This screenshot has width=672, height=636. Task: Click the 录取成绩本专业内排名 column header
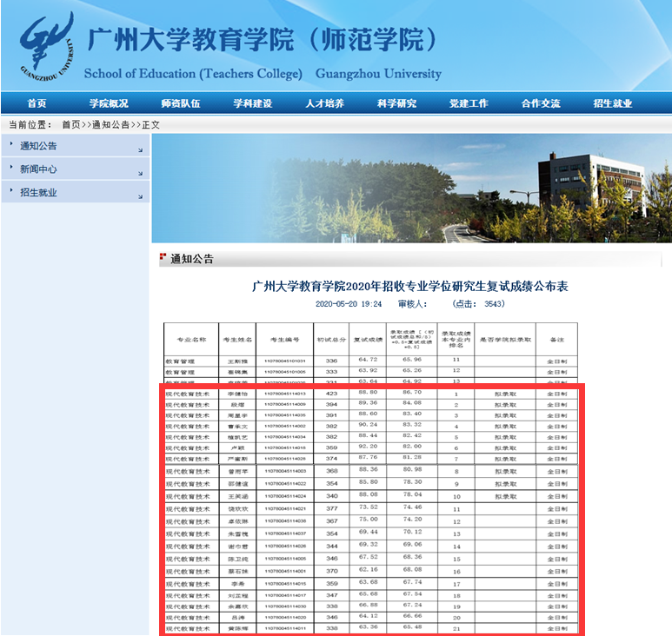click(x=456, y=339)
